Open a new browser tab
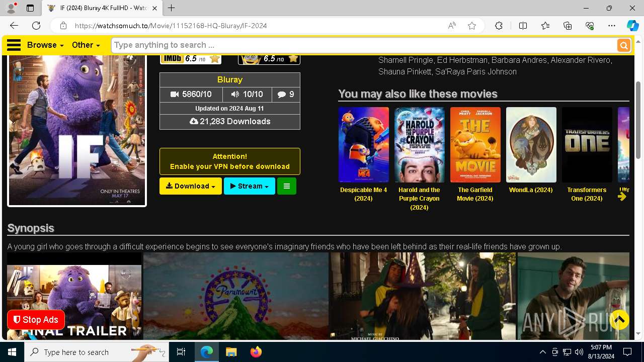 point(172,8)
